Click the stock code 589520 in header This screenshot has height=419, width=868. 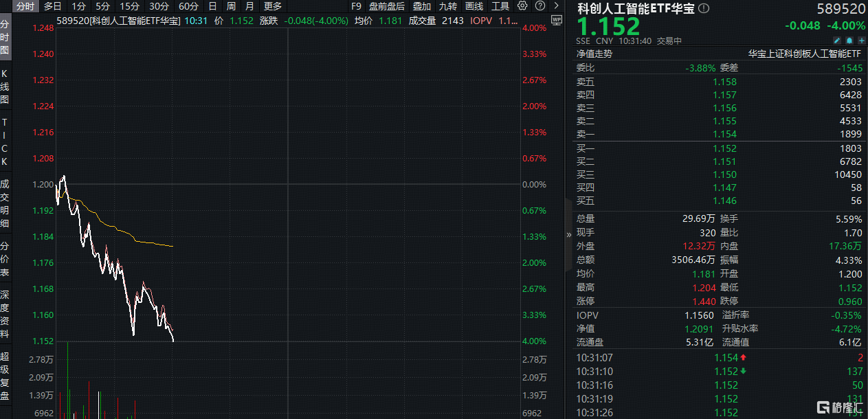[841, 9]
